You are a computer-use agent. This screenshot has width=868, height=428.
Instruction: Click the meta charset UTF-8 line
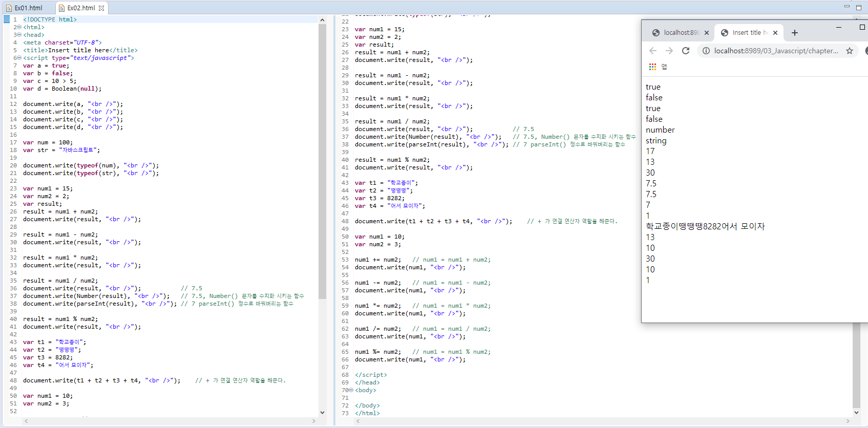[x=62, y=42]
